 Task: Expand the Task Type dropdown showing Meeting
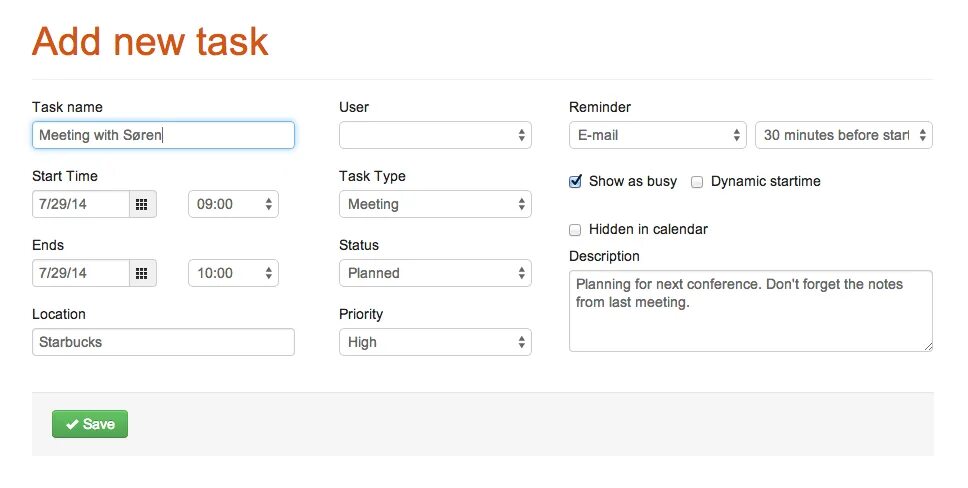pyautogui.click(x=435, y=204)
